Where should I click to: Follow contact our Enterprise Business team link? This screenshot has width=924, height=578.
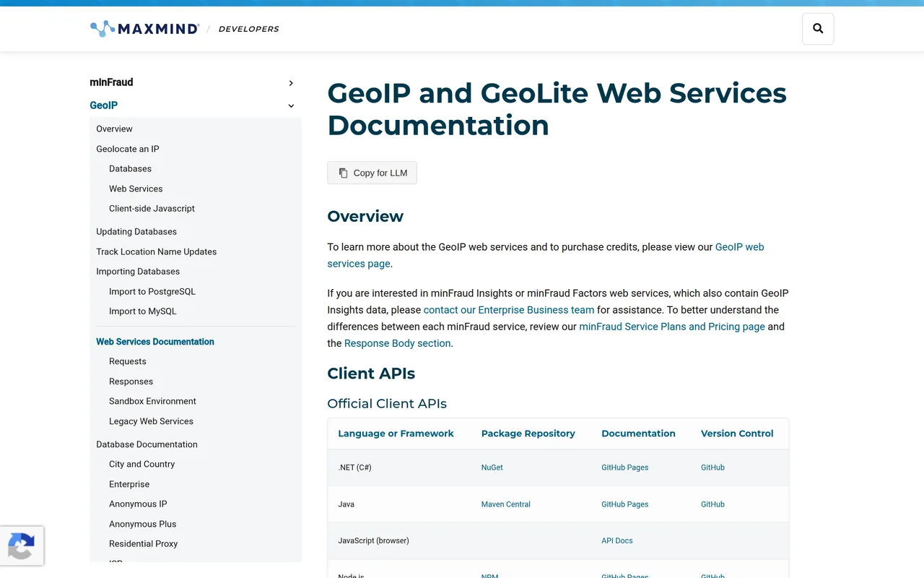click(509, 310)
